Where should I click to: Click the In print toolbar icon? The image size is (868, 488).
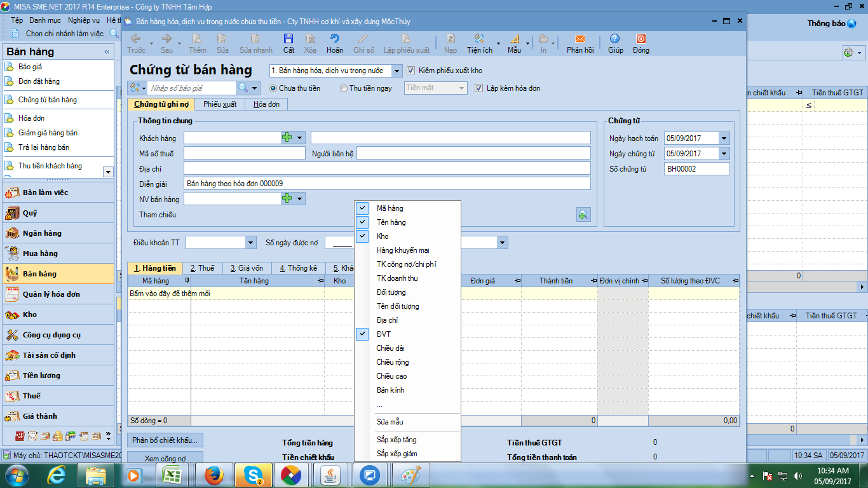[x=543, y=39]
